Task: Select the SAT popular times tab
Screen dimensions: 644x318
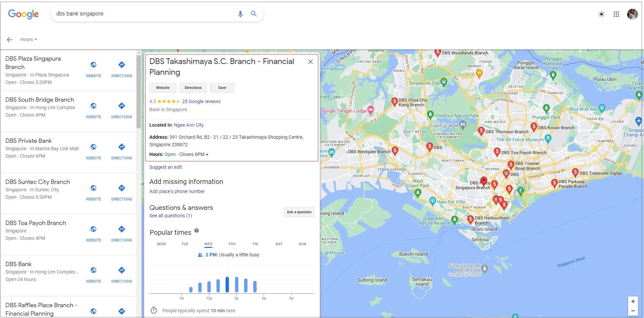Action: point(279,244)
